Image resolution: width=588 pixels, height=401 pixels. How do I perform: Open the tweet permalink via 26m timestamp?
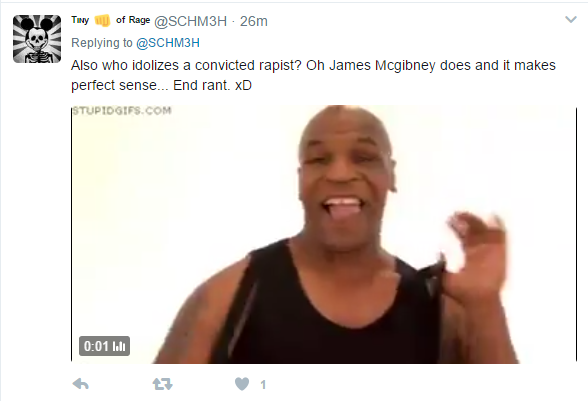point(254,21)
